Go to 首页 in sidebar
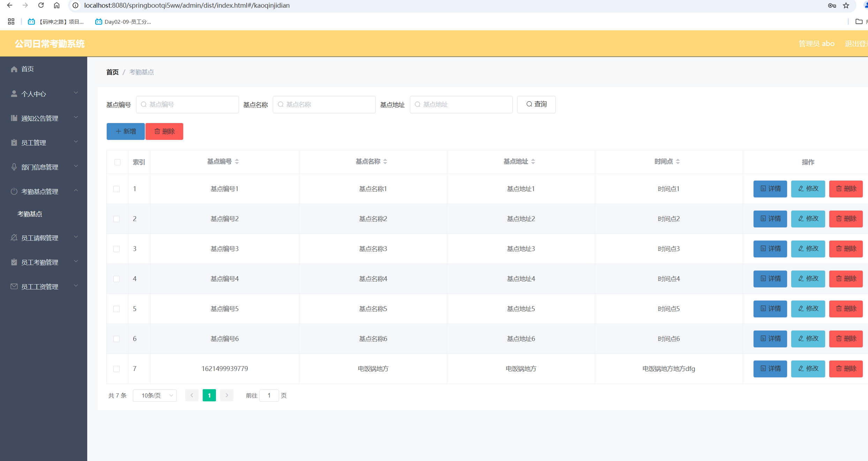868x461 pixels. [27, 69]
